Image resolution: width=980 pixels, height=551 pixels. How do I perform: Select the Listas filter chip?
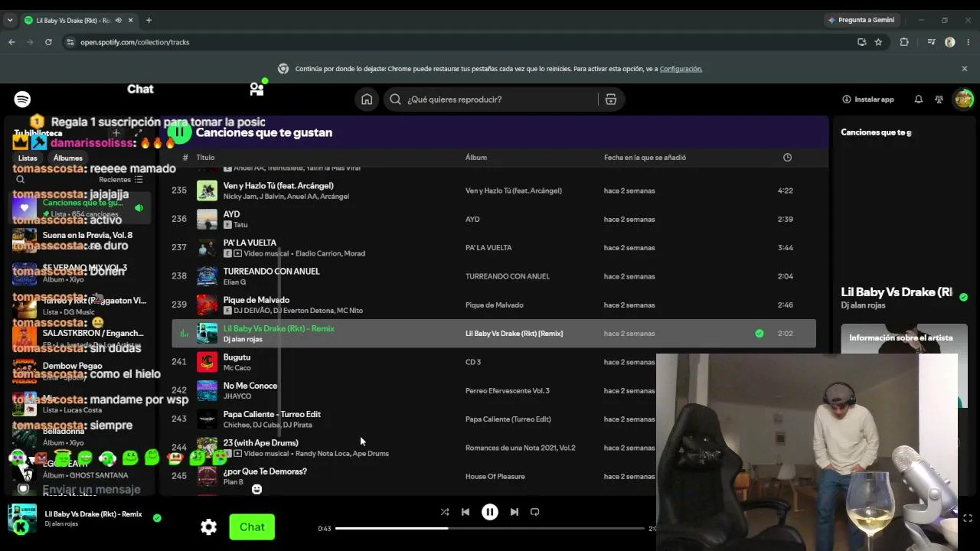click(x=28, y=158)
